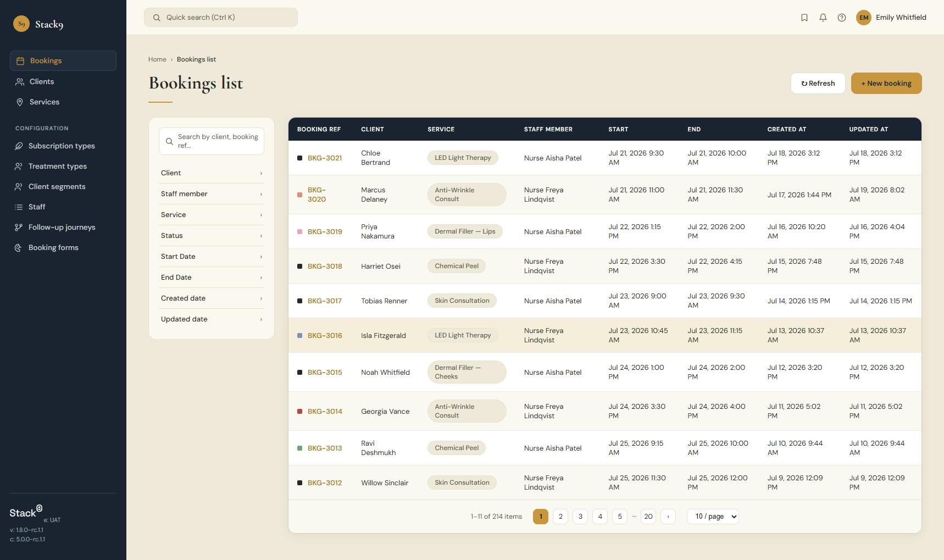Click green status square of BKG-3013
This screenshot has width=944, height=560.
299,448
